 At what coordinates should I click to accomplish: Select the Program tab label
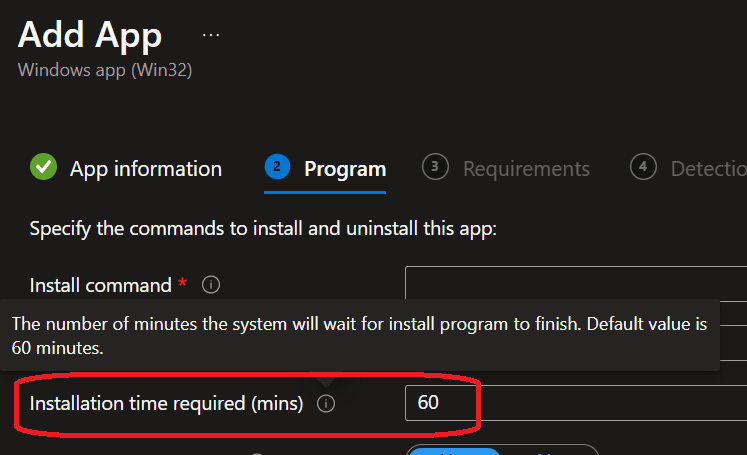click(345, 168)
